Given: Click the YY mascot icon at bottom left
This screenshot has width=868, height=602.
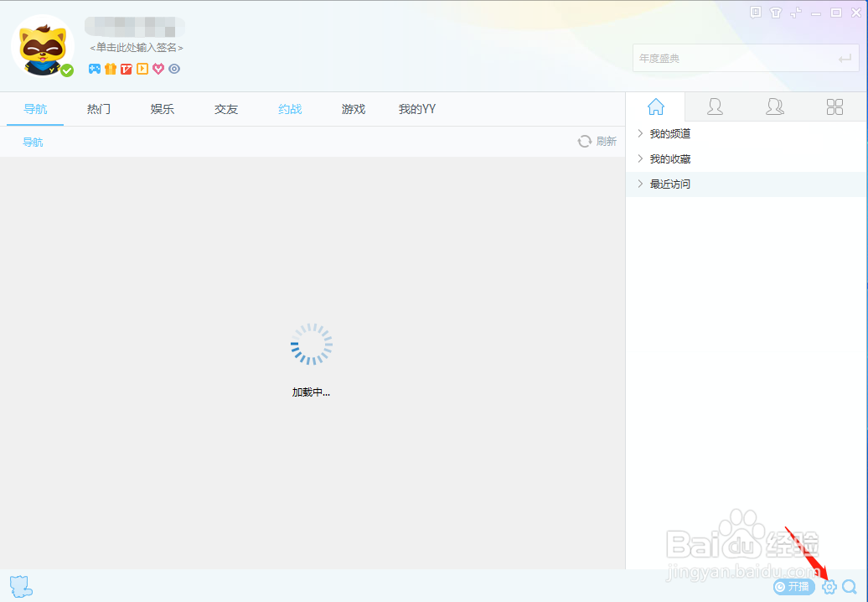Looking at the screenshot, I should pos(20,585).
